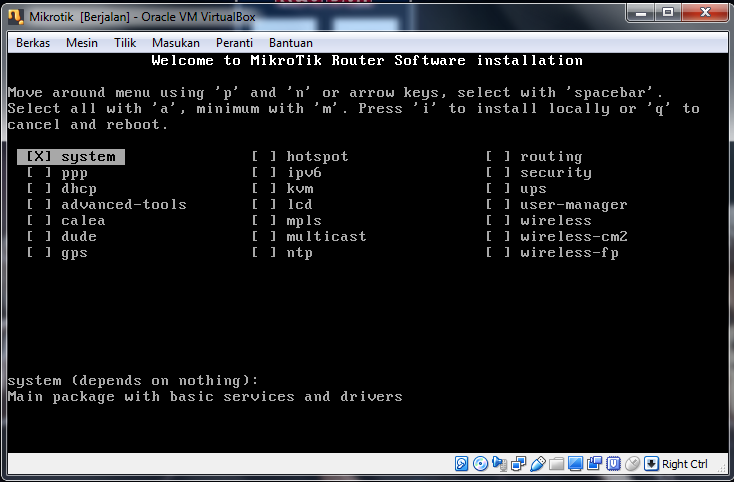Image resolution: width=734 pixels, height=482 pixels.
Task: Click the mouse integration status icon
Action: (x=632, y=464)
